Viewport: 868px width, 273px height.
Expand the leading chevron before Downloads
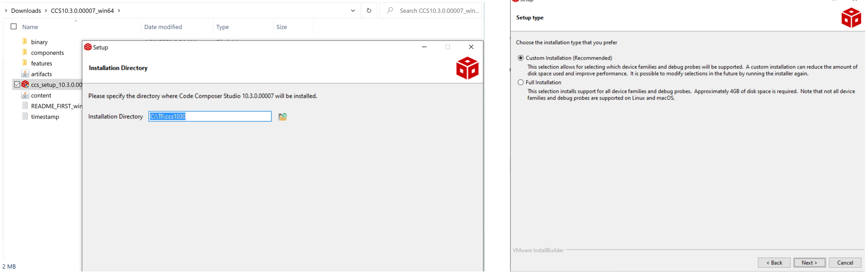6,11
